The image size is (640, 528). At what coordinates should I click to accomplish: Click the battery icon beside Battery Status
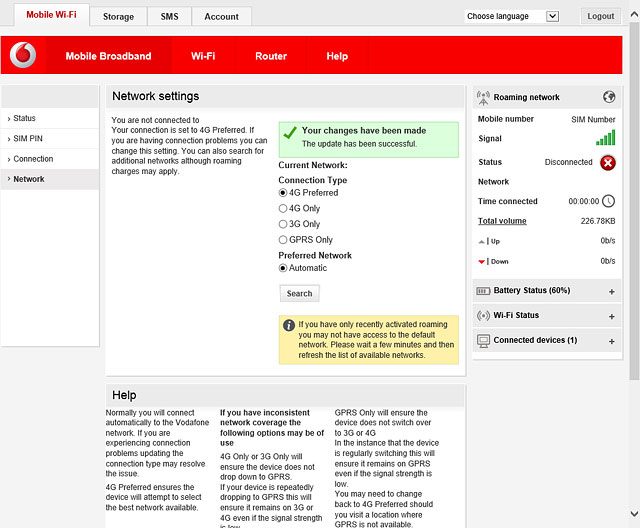coord(483,291)
